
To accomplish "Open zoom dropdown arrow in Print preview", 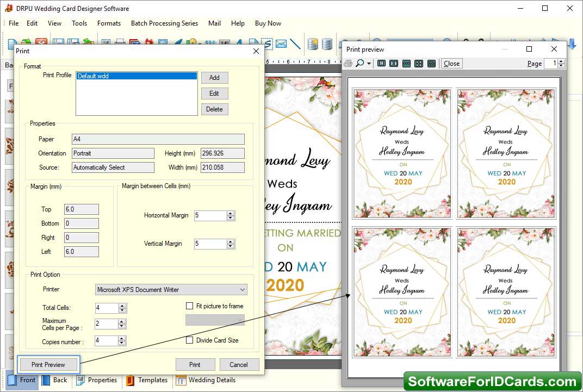I will (x=369, y=64).
